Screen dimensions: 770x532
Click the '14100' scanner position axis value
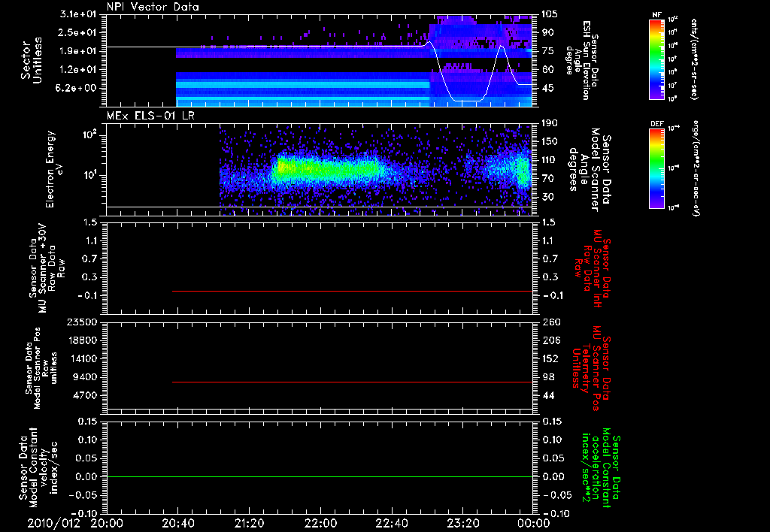[x=83, y=358]
